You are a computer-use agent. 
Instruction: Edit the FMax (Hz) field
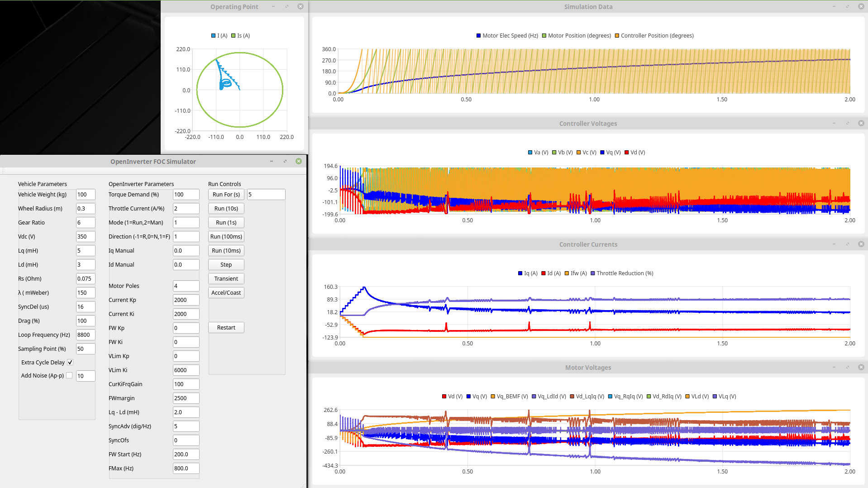coord(186,468)
